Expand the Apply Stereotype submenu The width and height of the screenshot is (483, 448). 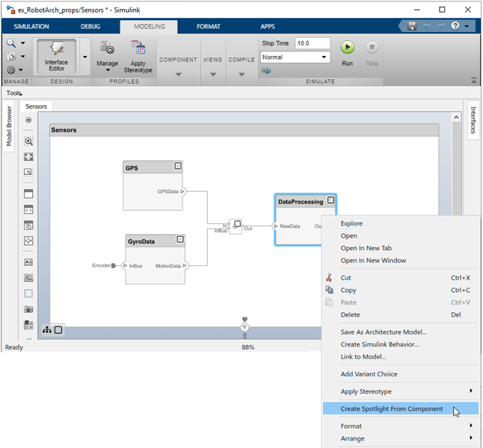(401, 391)
